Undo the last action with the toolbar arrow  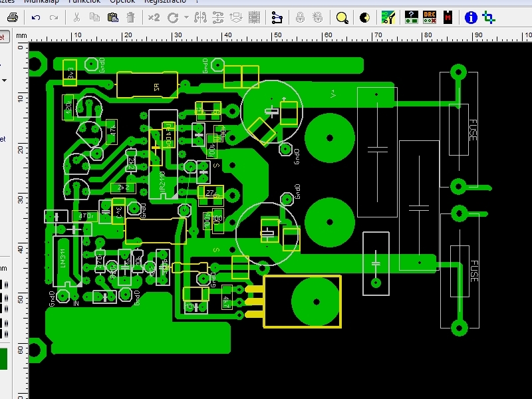(36, 17)
